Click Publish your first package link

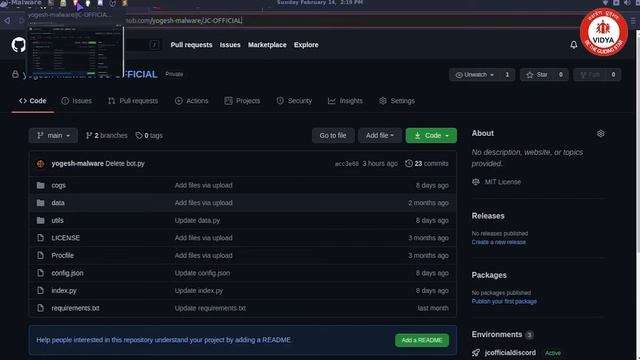point(504,301)
